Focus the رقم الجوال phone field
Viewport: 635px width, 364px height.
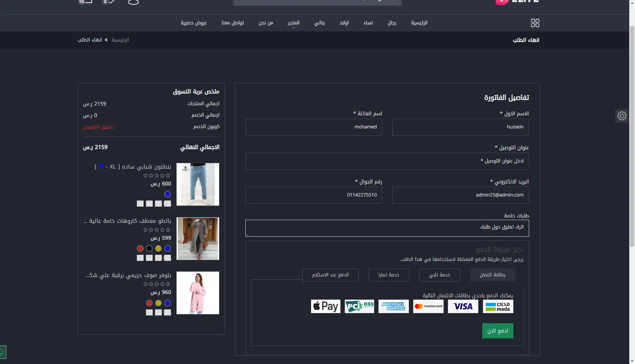pos(313,195)
